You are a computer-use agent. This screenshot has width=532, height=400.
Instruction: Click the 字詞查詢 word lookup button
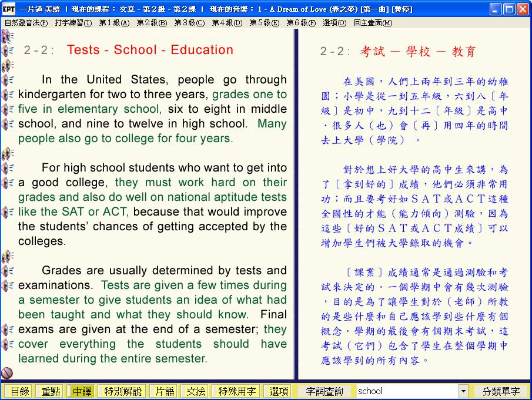(x=324, y=391)
